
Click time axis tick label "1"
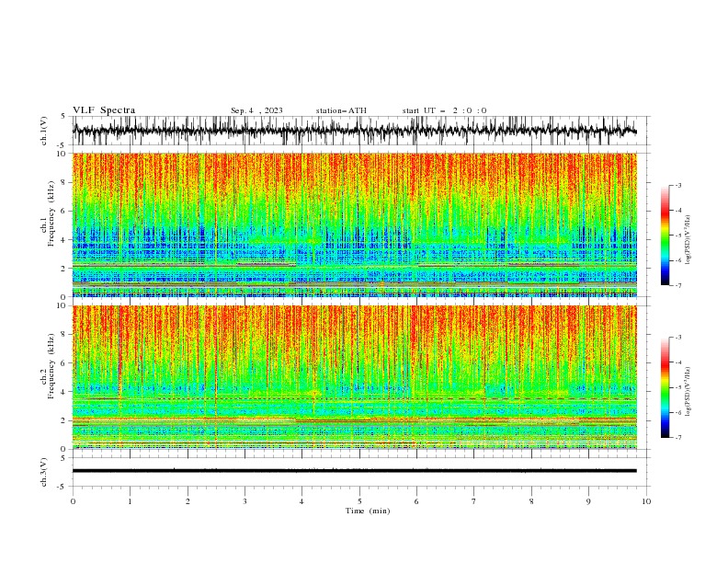click(x=130, y=501)
